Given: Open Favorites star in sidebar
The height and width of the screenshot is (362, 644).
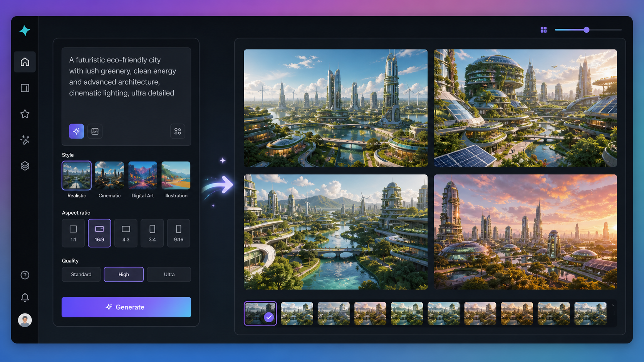Looking at the screenshot, I should pos(25,114).
